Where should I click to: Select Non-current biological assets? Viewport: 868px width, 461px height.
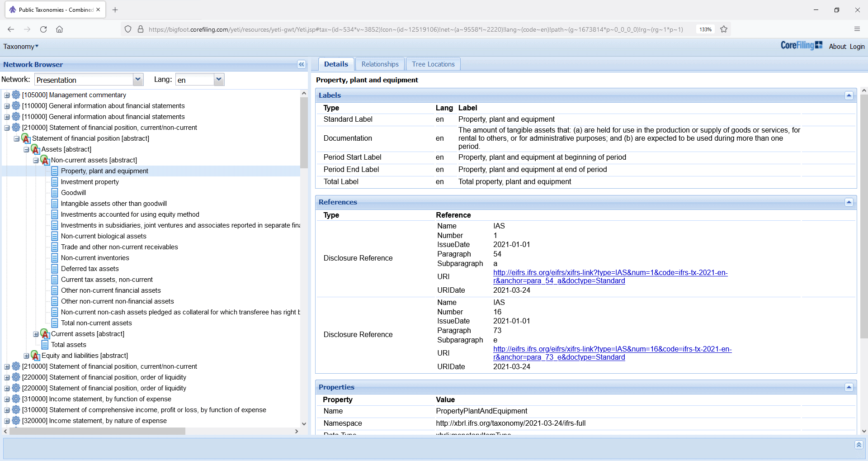coord(104,236)
